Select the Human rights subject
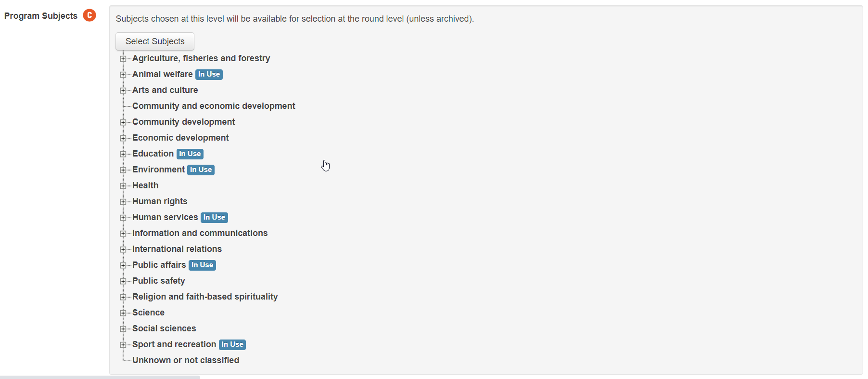 (x=160, y=201)
